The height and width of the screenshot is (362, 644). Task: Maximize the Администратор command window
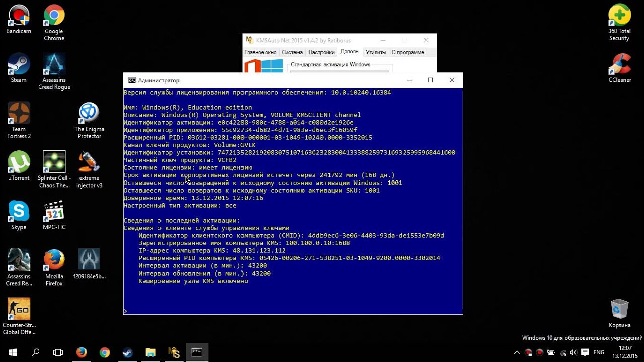[x=430, y=80]
